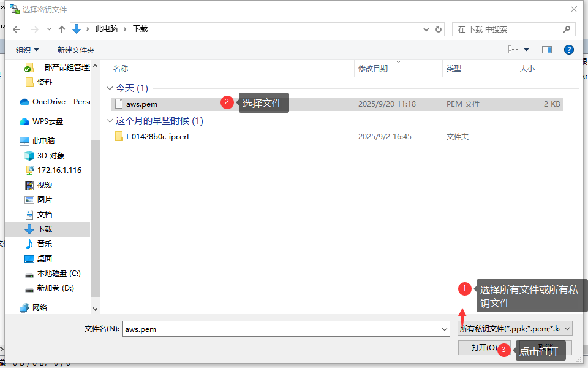Image resolution: width=588 pixels, height=368 pixels.
Task: Expand the file name history dropdown
Action: (445, 329)
